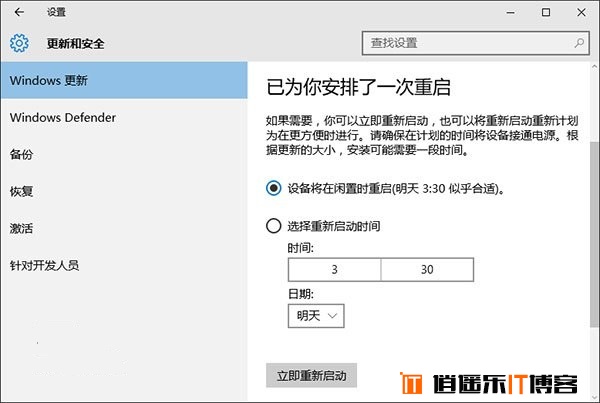Open the 激活 section

click(124, 228)
